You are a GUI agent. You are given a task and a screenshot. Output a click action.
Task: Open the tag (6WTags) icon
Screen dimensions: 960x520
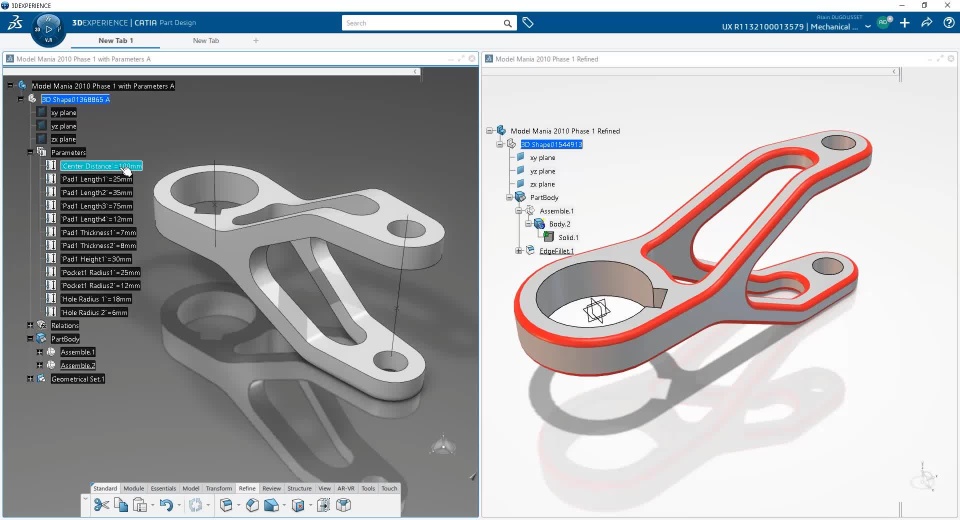(x=528, y=23)
